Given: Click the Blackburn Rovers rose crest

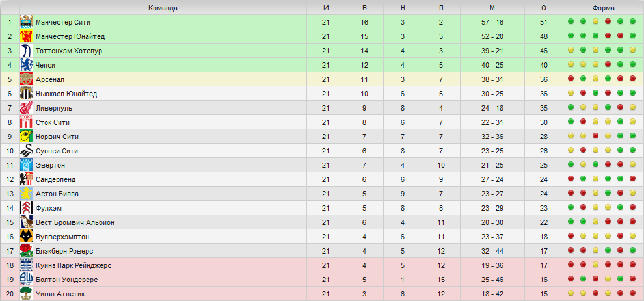Looking at the screenshot, I should 26,251.
